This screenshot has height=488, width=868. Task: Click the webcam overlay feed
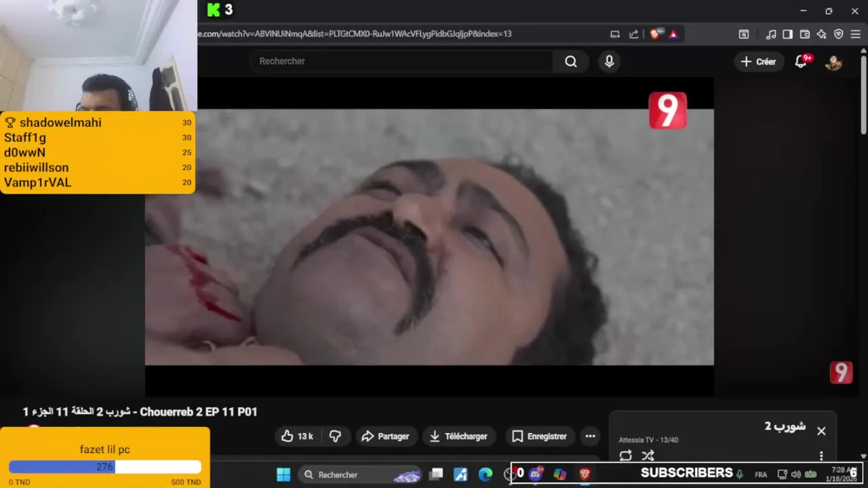(x=98, y=56)
